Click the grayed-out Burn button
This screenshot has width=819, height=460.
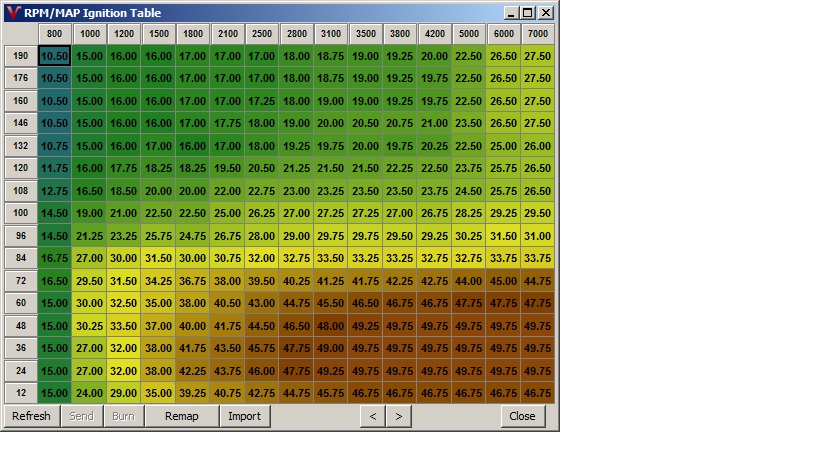(123, 416)
